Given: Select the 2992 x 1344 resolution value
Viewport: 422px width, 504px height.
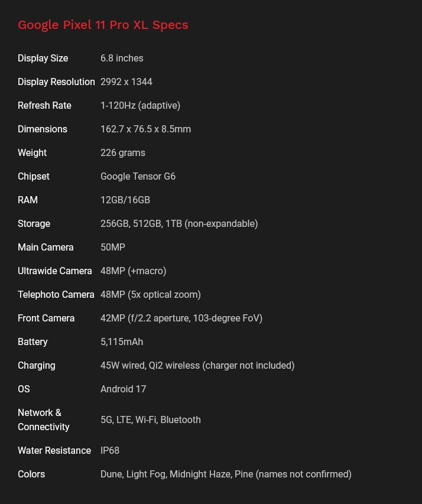Looking at the screenshot, I should [x=126, y=82].
